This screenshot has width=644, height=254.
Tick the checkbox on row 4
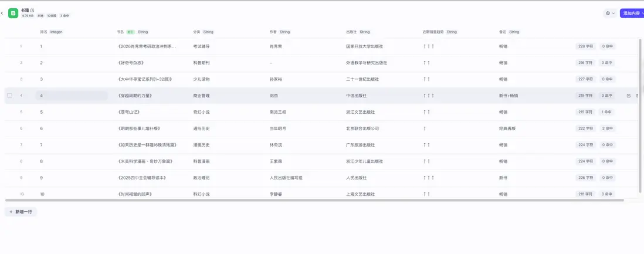coord(10,96)
